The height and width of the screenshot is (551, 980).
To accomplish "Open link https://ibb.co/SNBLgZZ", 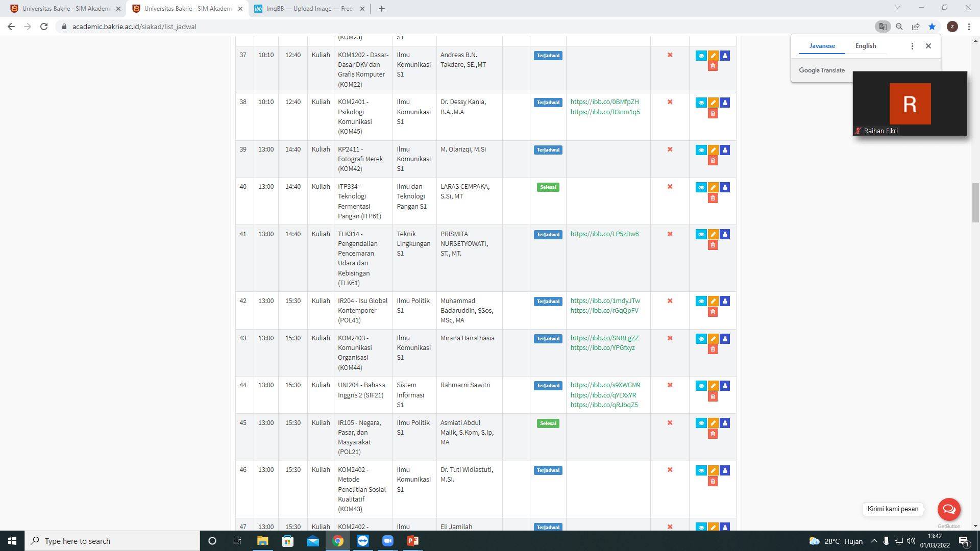I will click(604, 338).
